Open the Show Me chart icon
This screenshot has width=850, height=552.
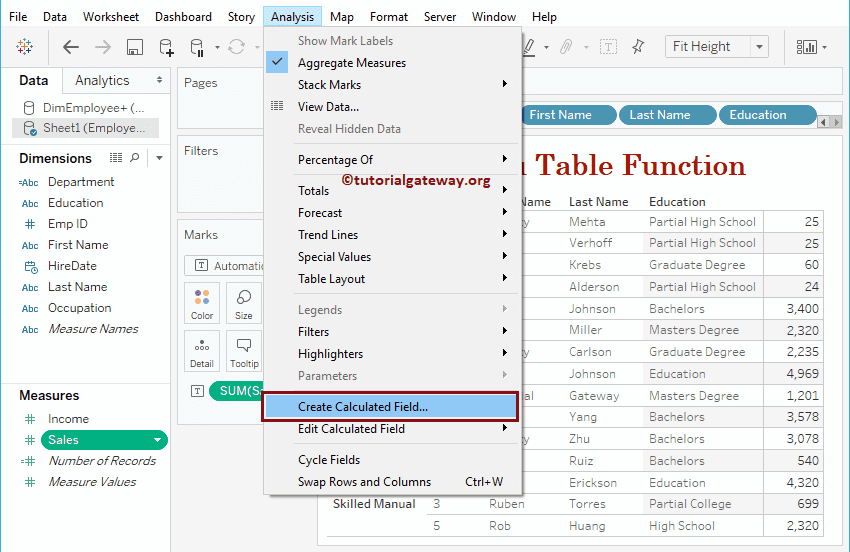(807, 47)
